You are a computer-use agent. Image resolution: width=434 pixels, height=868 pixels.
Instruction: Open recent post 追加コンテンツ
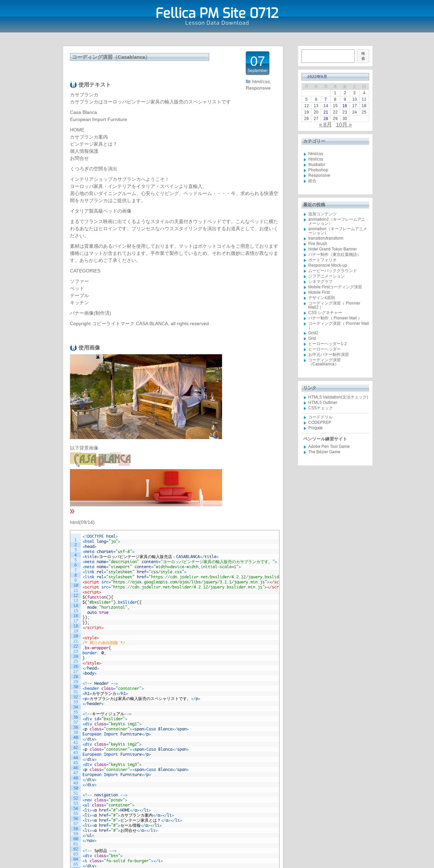pyautogui.click(x=322, y=214)
